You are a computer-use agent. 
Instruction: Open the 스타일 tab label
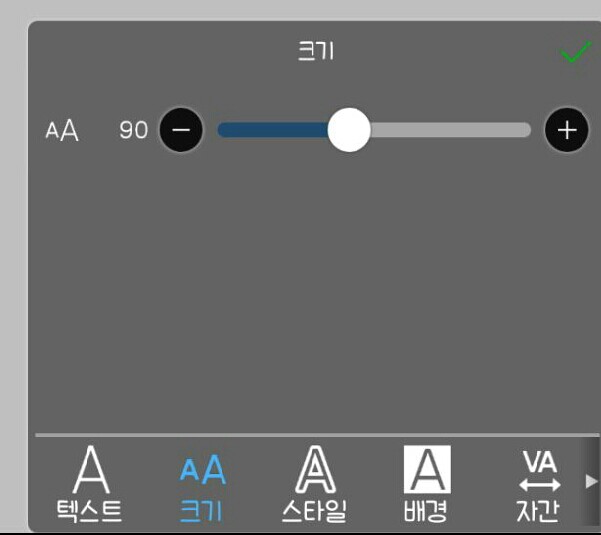click(x=313, y=512)
